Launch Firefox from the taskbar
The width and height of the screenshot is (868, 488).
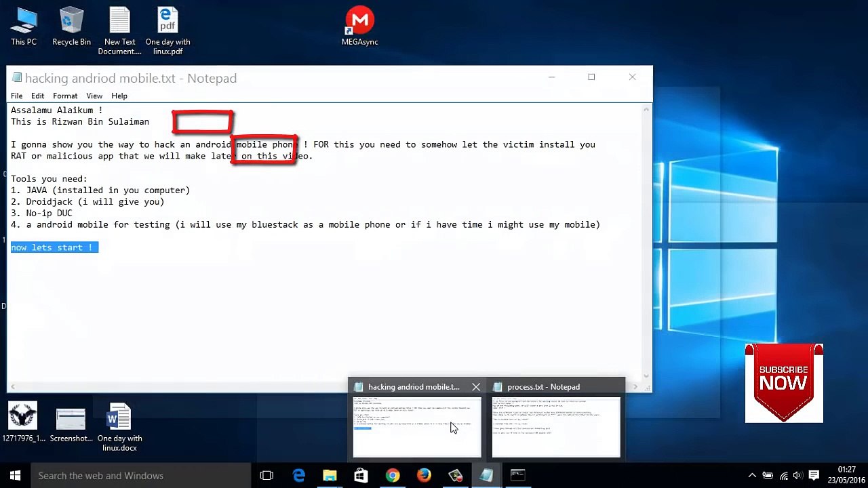[424, 476]
